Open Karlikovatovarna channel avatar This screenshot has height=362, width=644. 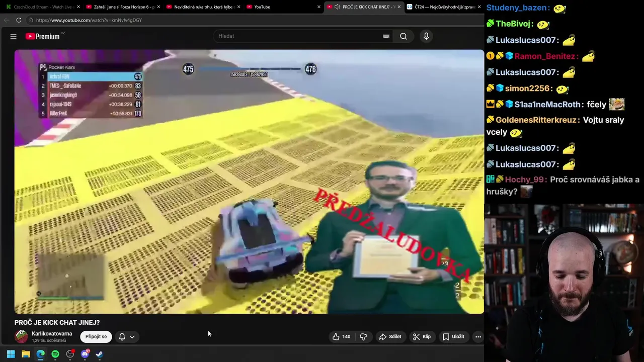(21, 336)
